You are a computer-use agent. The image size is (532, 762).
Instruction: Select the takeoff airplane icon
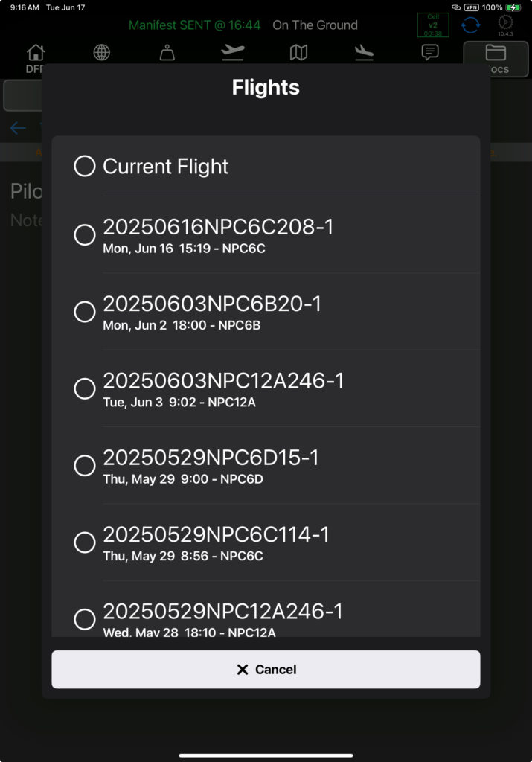233,53
